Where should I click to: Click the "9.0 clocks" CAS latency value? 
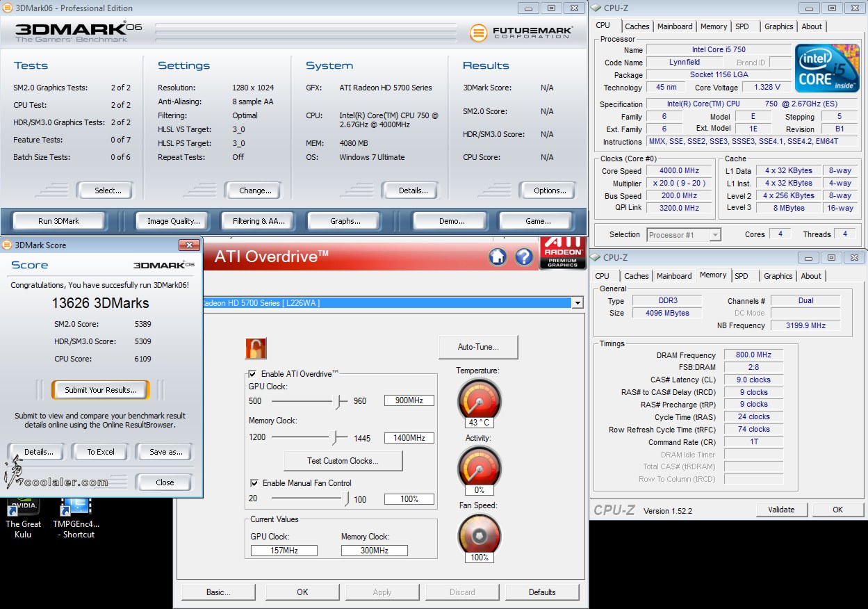pyautogui.click(x=754, y=380)
